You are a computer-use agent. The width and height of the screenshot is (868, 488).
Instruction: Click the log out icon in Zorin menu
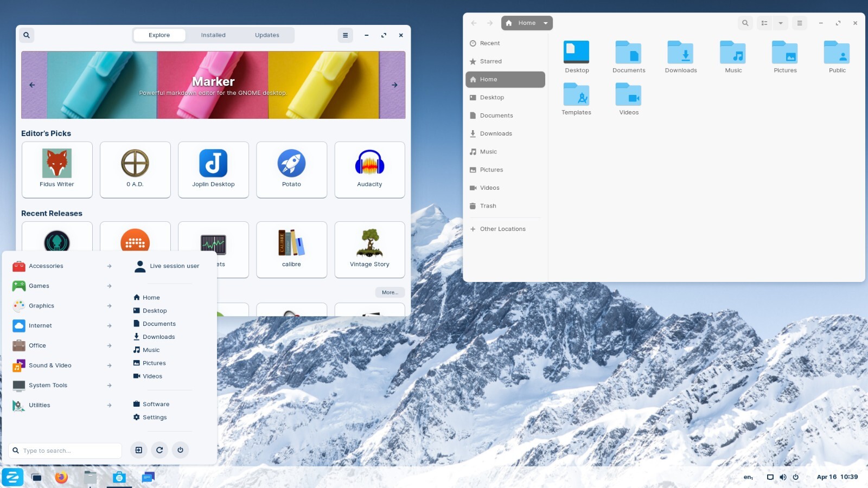point(138,450)
